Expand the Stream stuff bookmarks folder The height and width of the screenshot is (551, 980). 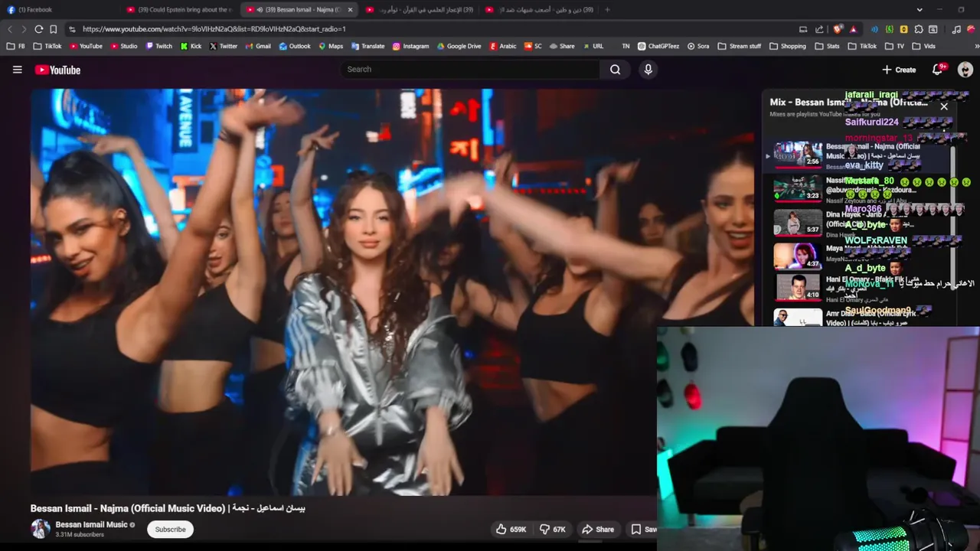740,46
